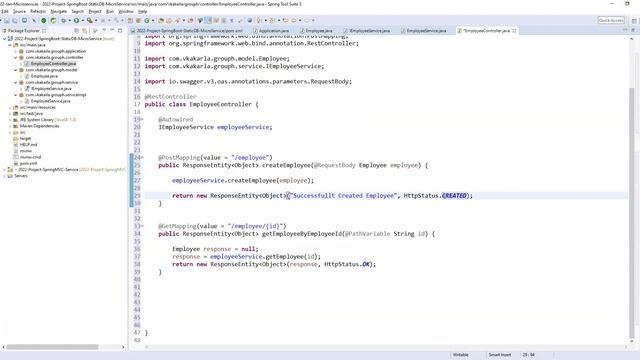Open the Refactor menu
Screen dimensions: 640x360
(x=38, y=11)
